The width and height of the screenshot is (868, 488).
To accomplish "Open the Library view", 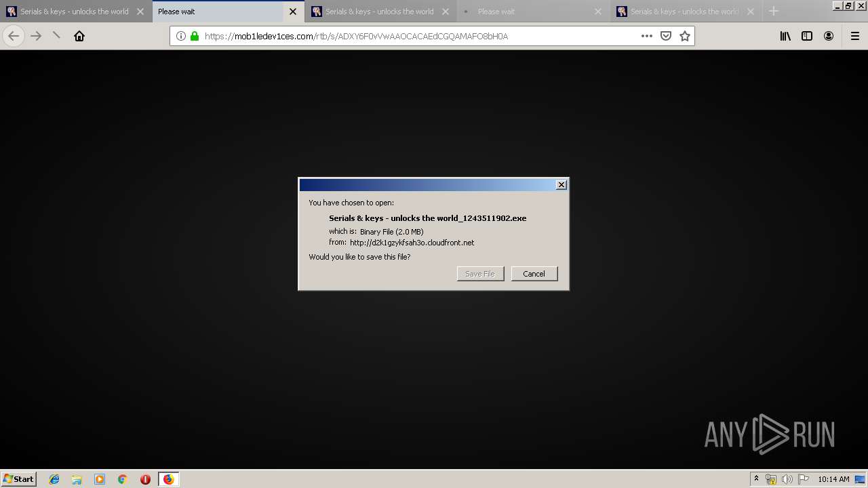I will click(x=785, y=36).
